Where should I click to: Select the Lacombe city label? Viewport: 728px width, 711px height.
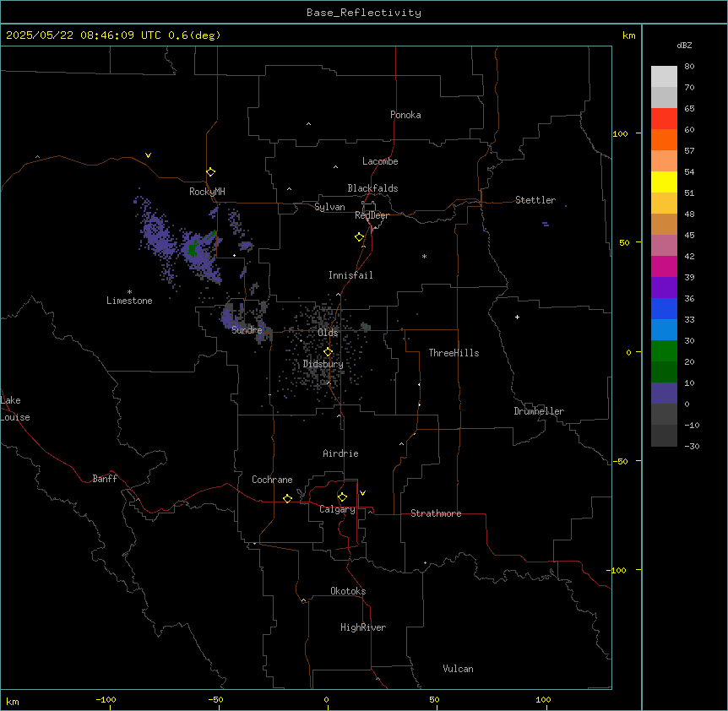pos(380,161)
